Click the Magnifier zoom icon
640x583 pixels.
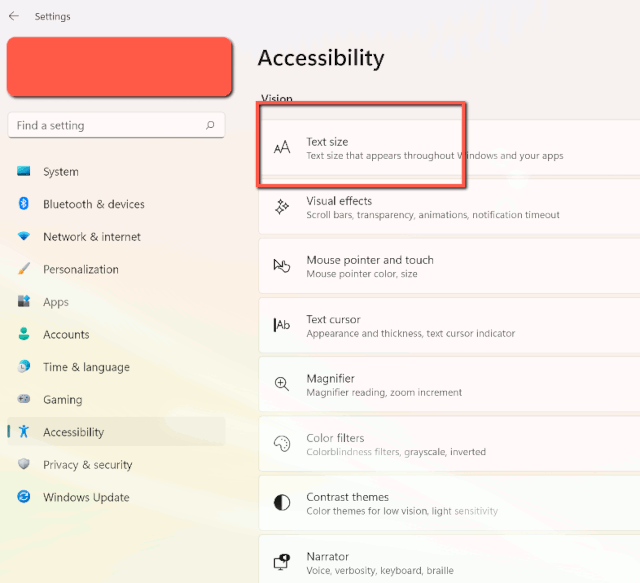tap(282, 384)
